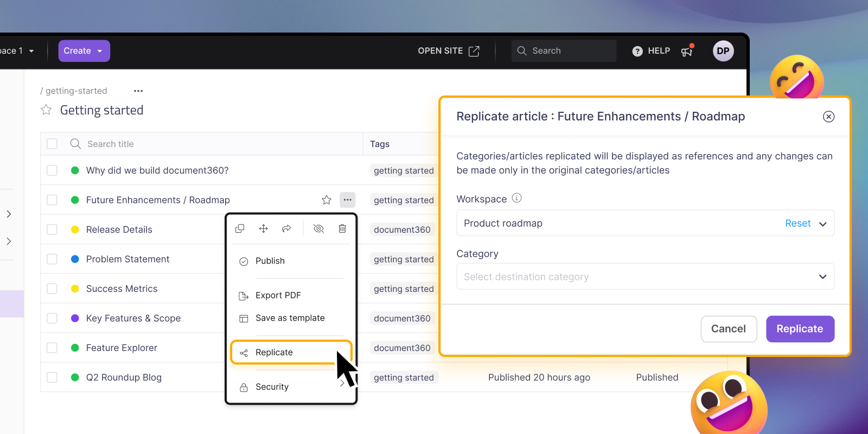Click the forward arrow icon in context menu
Viewport: 868px width, 434px height.
tap(286, 228)
